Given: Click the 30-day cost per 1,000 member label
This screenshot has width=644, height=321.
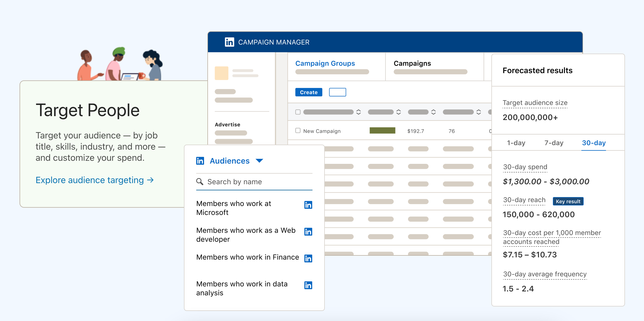Looking at the screenshot, I should click(552, 237).
